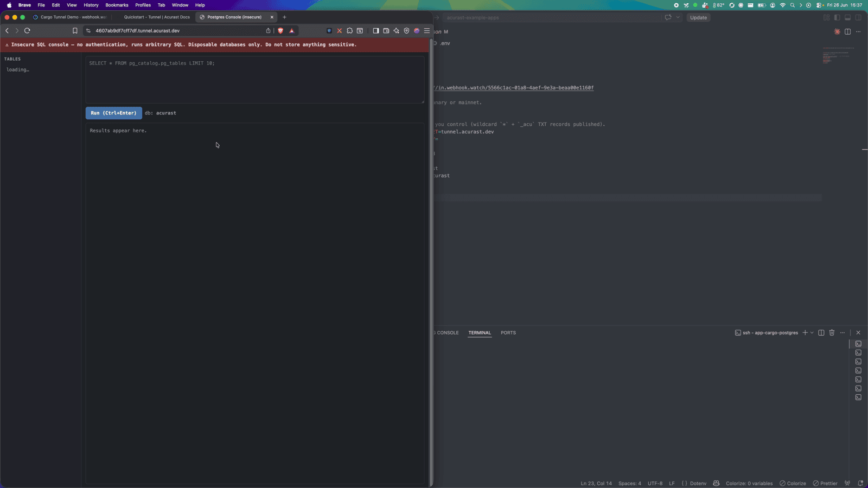Screen dimensions: 868x488
Task: Open the Profiles menu
Action: tap(143, 5)
